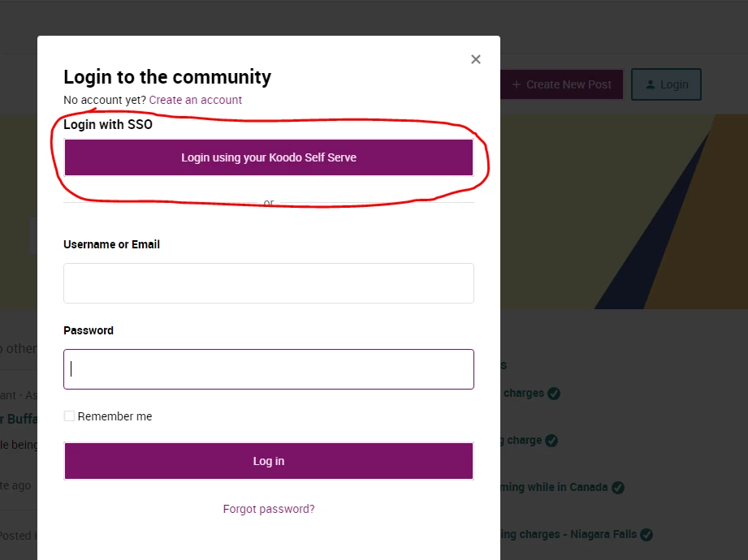Focus the Username or Email field
This screenshot has width=748, height=560.
pos(269,283)
